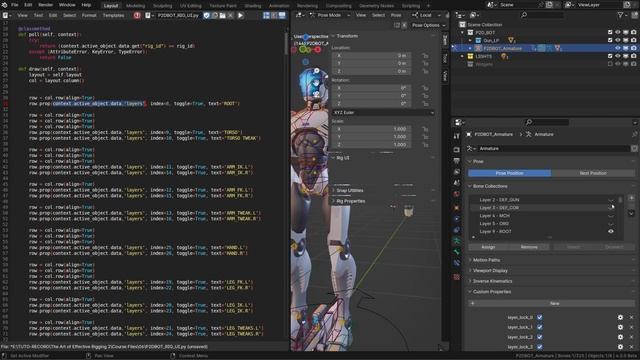
Task: Open the Scene properties tab icon
Action: tap(456, 183)
